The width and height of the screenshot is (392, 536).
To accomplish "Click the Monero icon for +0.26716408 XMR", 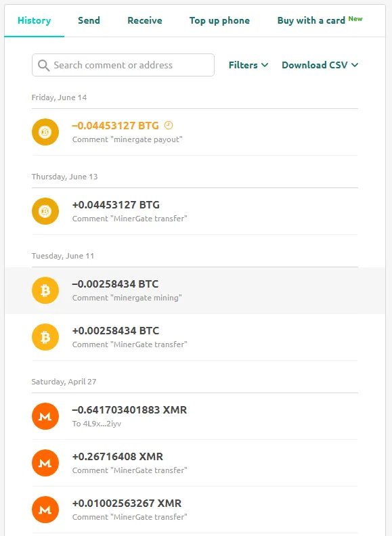I will point(45,463).
